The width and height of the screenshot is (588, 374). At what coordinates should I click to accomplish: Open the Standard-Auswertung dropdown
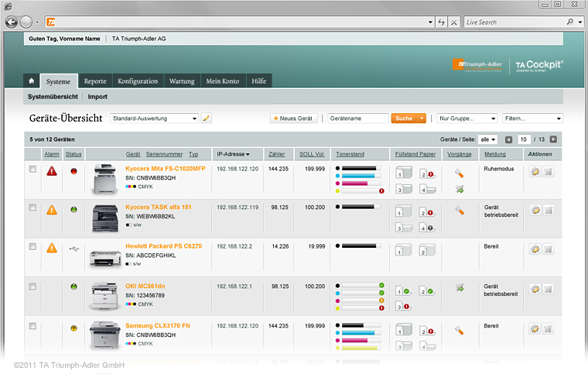[x=154, y=118]
